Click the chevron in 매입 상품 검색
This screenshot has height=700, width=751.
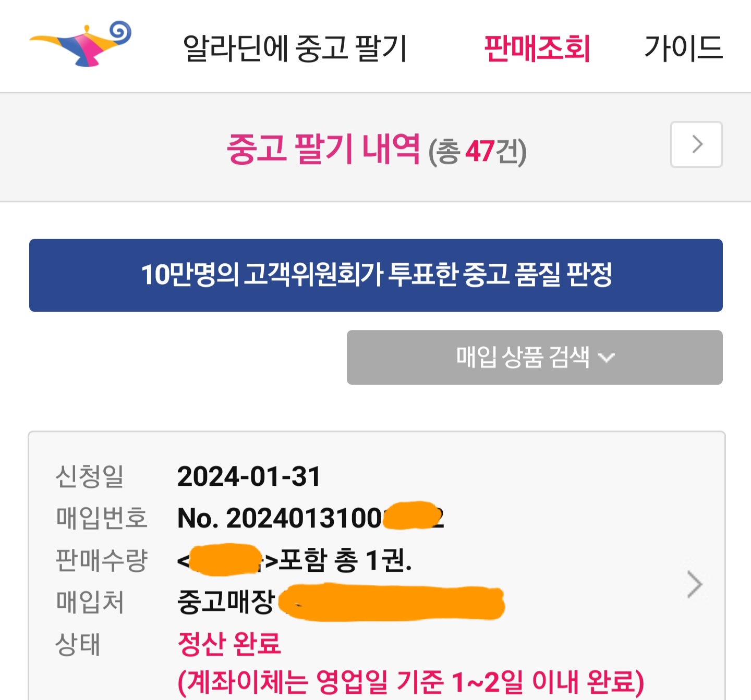pos(607,358)
